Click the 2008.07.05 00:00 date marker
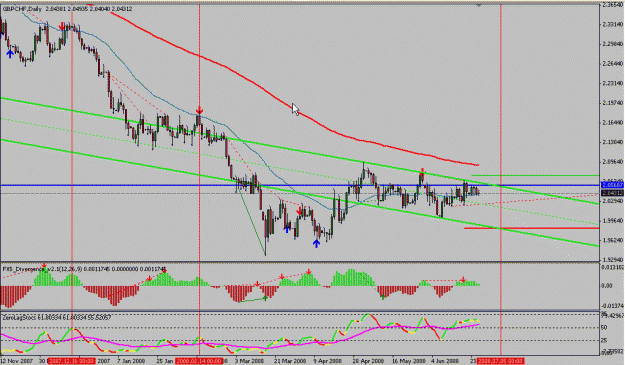Image resolution: width=625 pixels, height=365 pixels. [501, 361]
